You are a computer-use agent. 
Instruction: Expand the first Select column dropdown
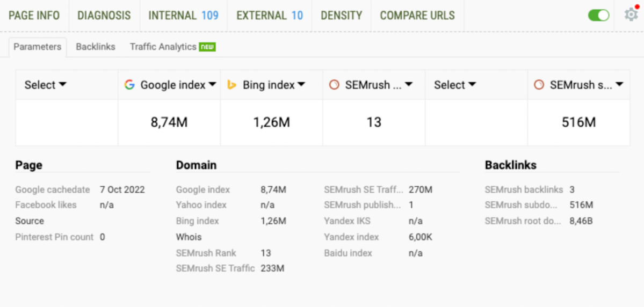tap(45, 85)
